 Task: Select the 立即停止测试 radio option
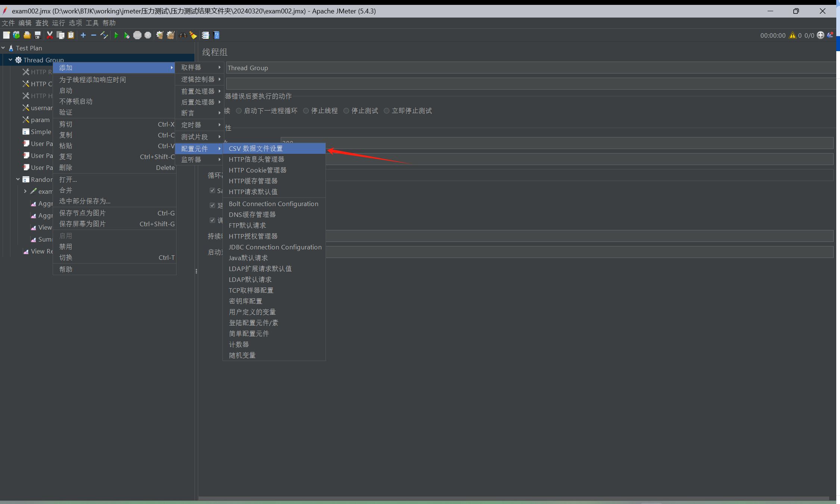(387, 111)
